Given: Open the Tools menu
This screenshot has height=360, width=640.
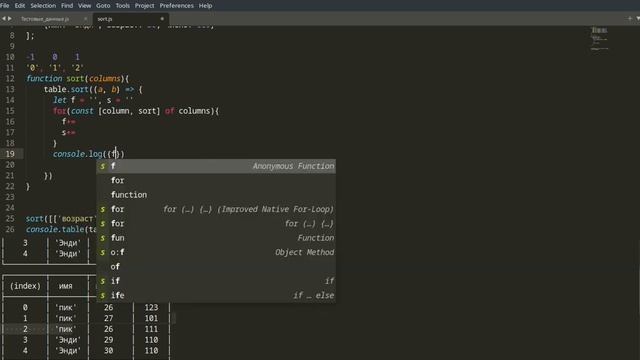Looking at the screenshot, I should [x=122, y=6].
